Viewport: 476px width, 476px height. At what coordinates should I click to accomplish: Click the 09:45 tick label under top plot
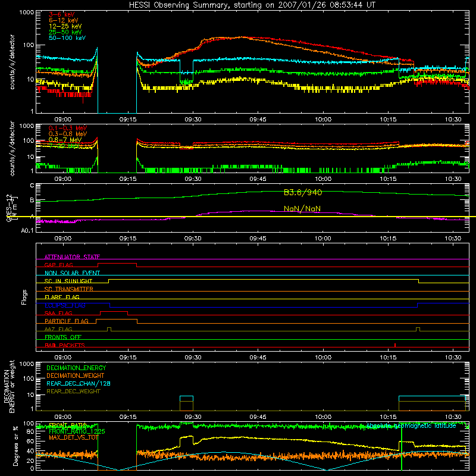click(x=258, y=120)
